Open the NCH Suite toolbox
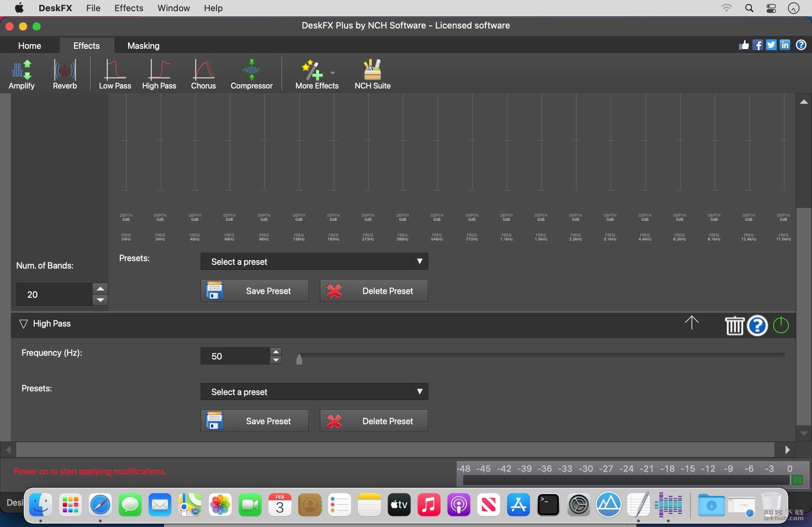The width and height of the screenshot is (812, 527). coord(372,74)
